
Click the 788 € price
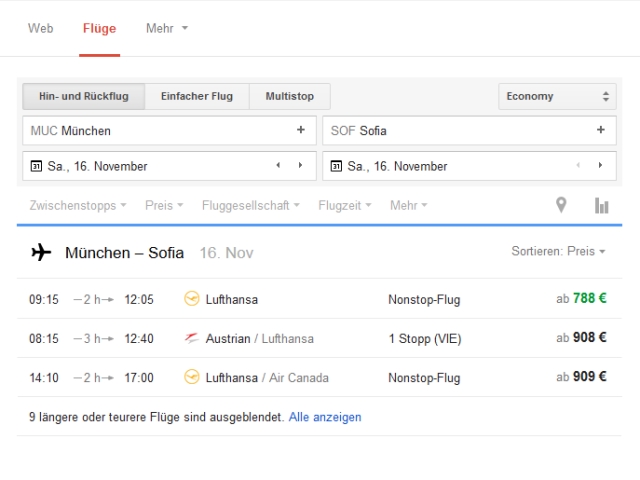point(590,298)
